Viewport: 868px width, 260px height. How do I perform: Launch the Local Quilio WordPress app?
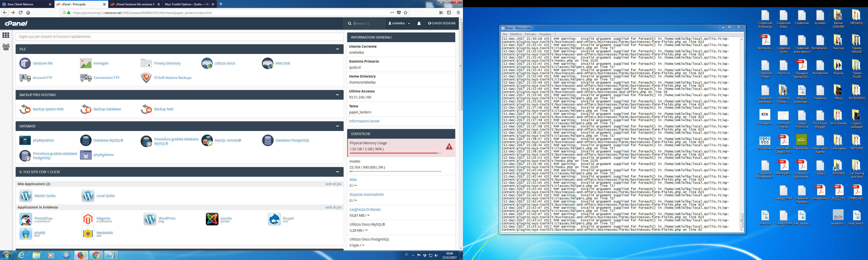[88, 196]
